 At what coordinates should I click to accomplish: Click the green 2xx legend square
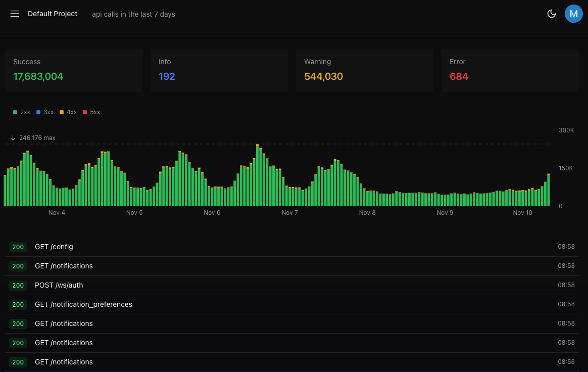pyautogui.click(x=15, y=112)
